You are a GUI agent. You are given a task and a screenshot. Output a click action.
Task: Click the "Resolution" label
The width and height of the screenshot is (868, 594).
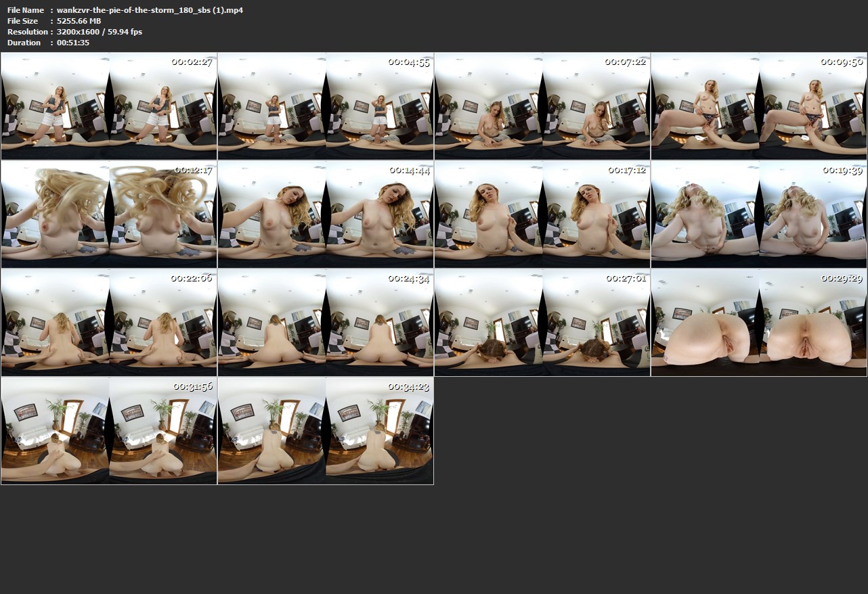(x=28, y=32)
